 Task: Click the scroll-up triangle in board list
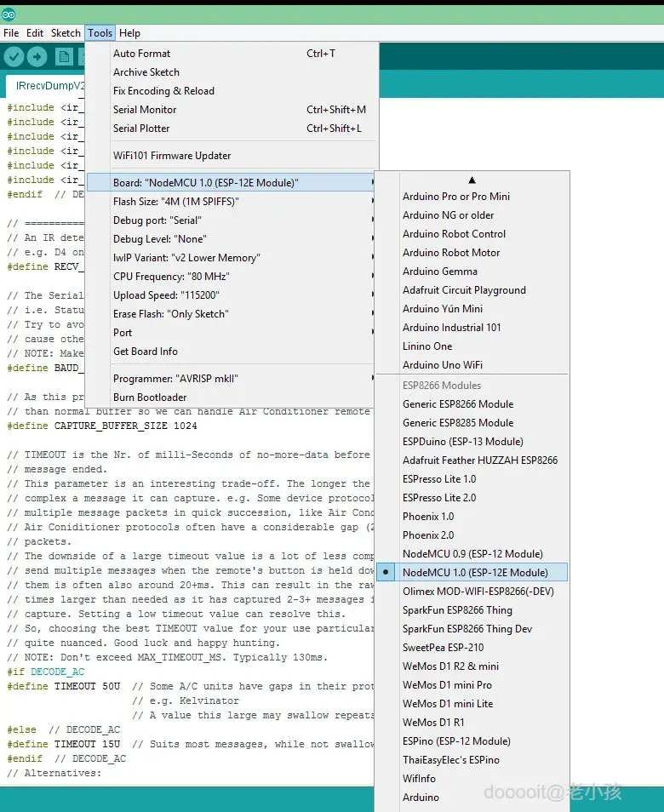472,180
